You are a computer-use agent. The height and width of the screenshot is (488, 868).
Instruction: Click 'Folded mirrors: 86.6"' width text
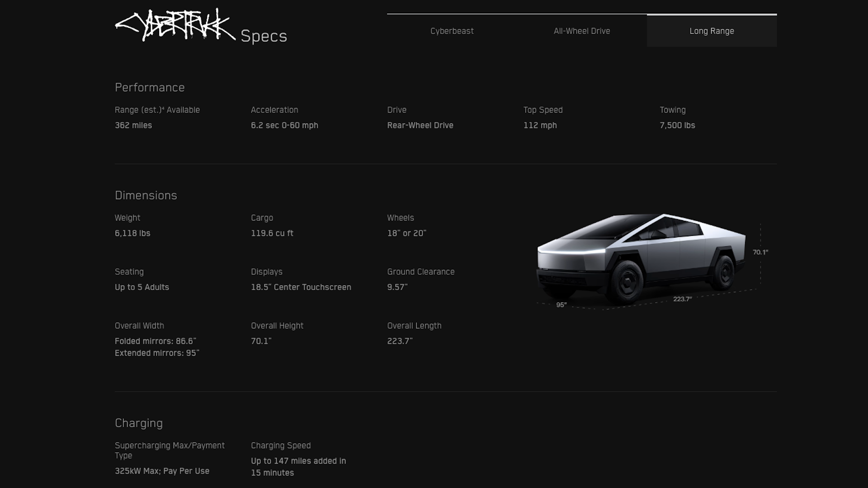155,341
